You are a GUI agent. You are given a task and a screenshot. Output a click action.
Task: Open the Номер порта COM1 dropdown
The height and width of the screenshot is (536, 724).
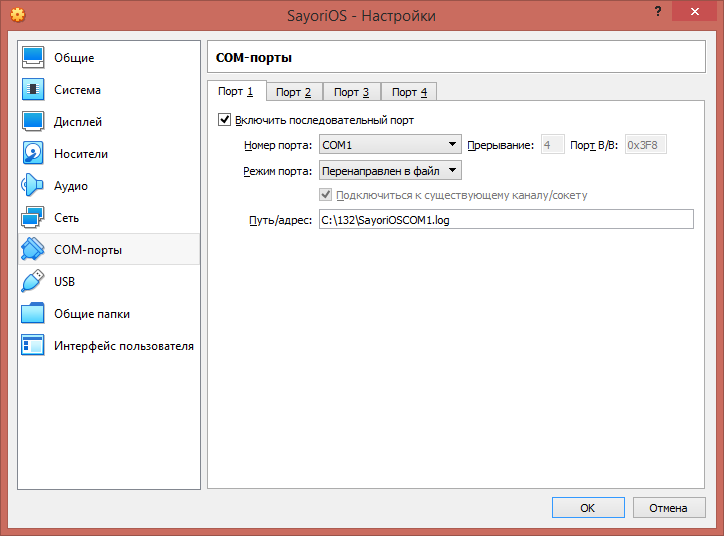[390, 145]
